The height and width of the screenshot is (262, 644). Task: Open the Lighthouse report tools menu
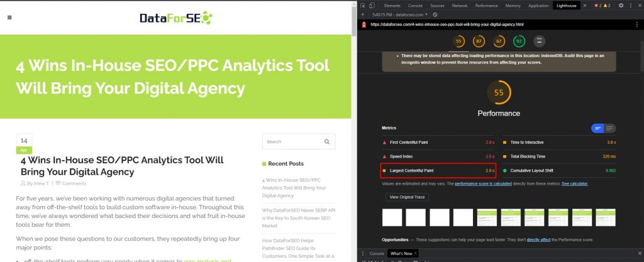click(x=636, y=25)
